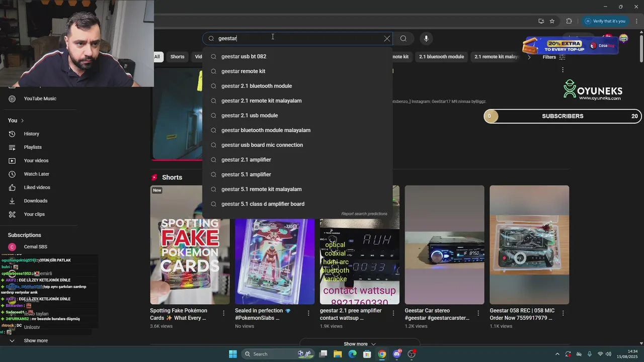Image resolution: width=644 pixels, height=362 pixels.
Task: Choose suggestion geestar 5.1 amplifier
Action: [x=297, y=174]
